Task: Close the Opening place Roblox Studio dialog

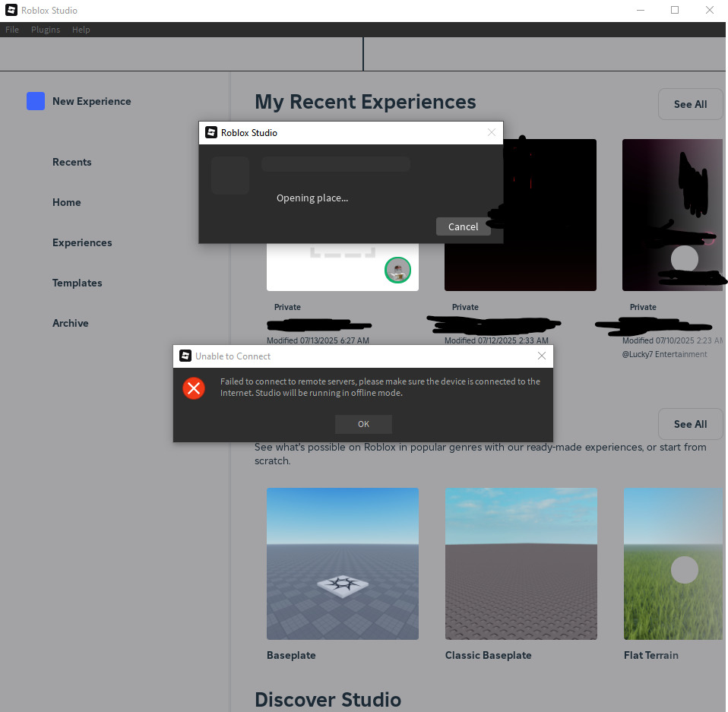Action: click(x=492, y=132)
